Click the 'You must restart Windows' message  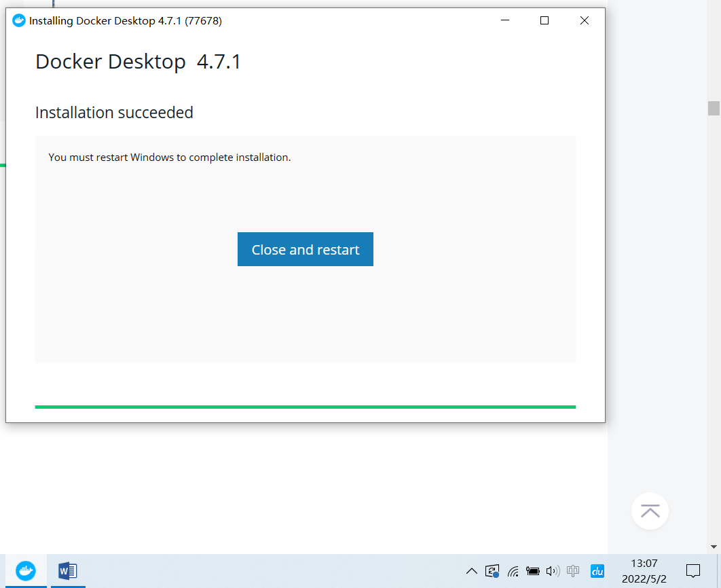pos(170,158)
